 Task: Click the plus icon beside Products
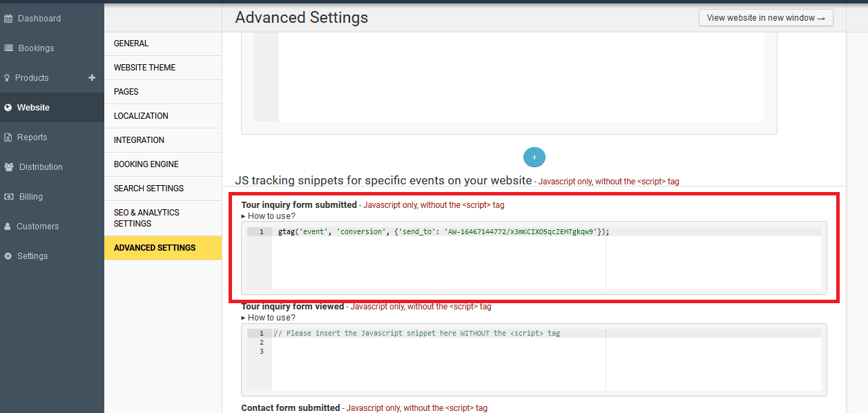click(92, 78)
